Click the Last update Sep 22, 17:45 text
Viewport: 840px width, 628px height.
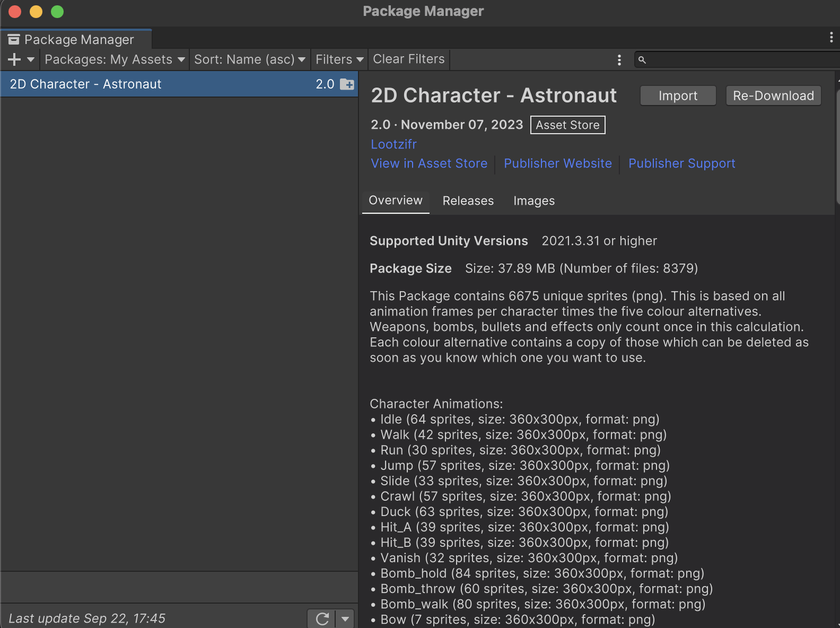pos(87,618)
